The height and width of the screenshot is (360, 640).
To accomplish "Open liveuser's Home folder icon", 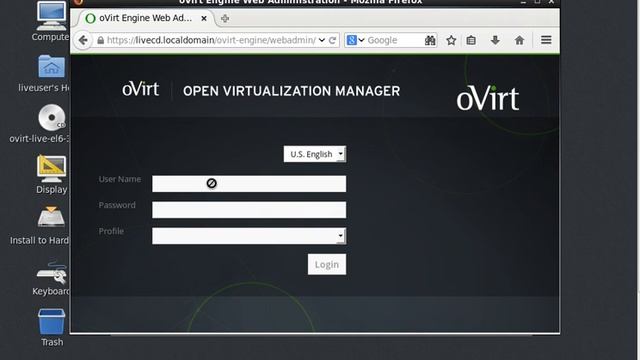I will (51, 67).
